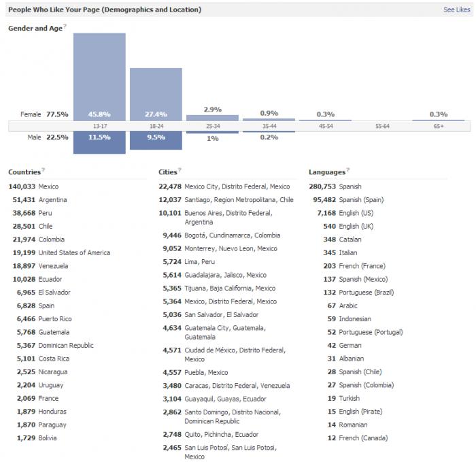Click Caracas, Distrito Federal, Venezuela row

(226, 386)
